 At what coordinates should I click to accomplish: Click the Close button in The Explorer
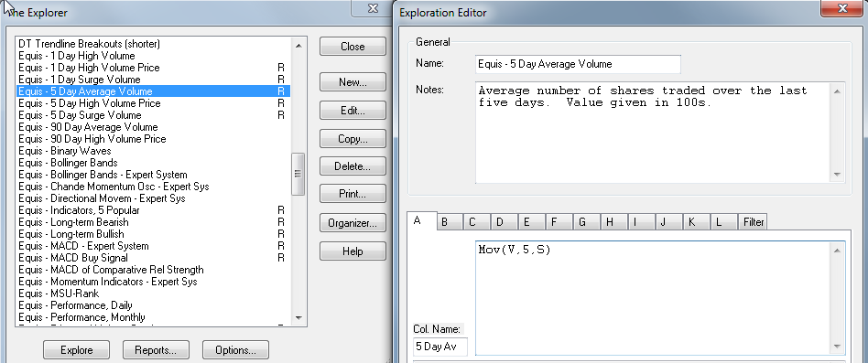tap(353, 47)
